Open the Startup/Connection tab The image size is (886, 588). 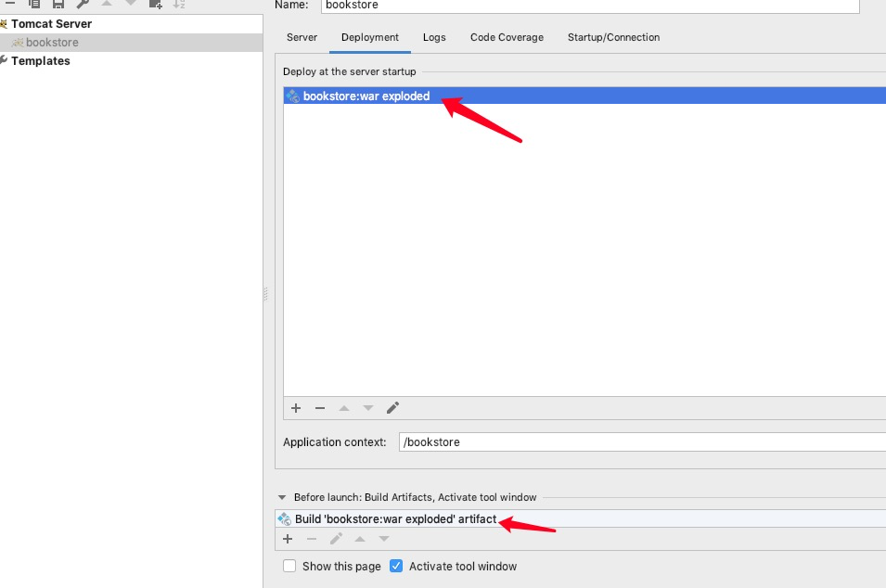[613, 37]
